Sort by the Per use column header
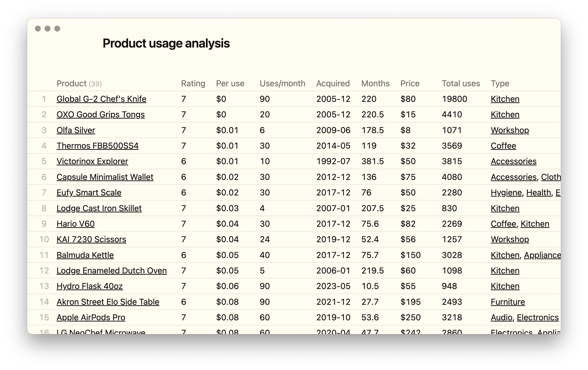The width and height of the screenshot is (588, 370). (230, 83)
